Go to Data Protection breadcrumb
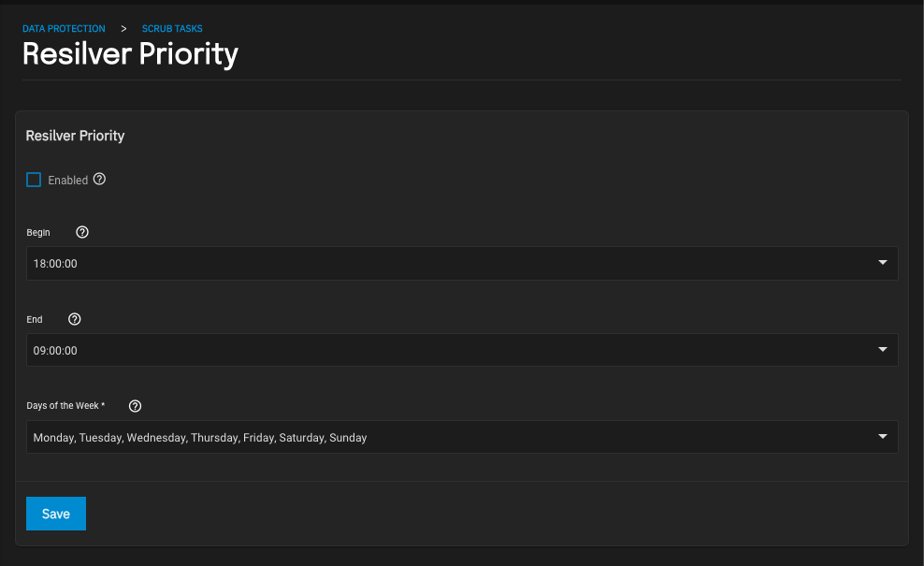Image resolution: width=924 pixels, height=566 pixels. 64,28
